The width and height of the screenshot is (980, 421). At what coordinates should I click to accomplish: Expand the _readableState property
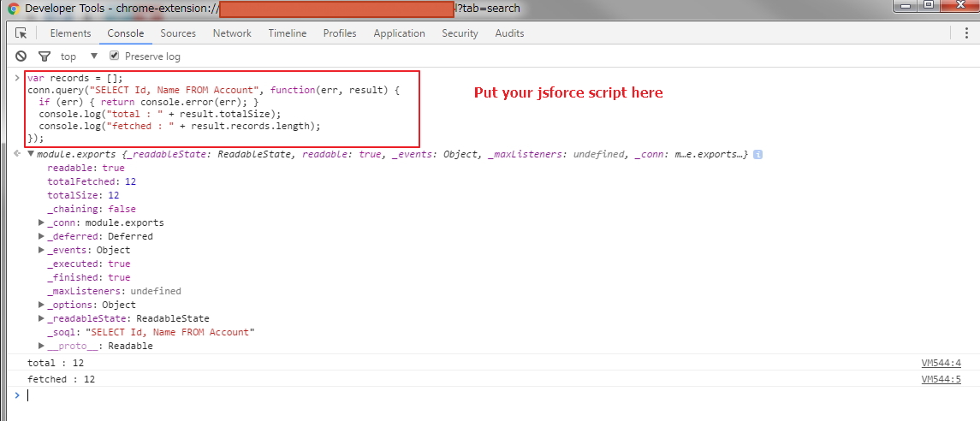[41, 318]
